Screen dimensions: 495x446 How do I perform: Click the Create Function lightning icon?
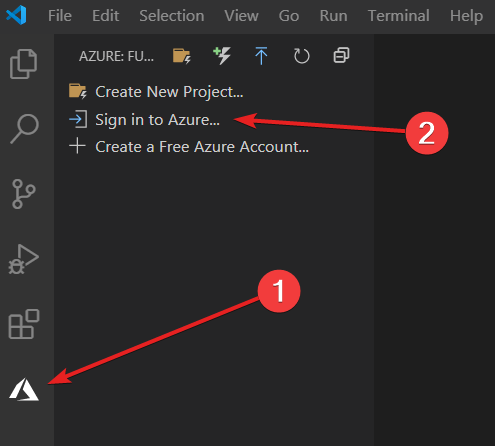point(222,56)
